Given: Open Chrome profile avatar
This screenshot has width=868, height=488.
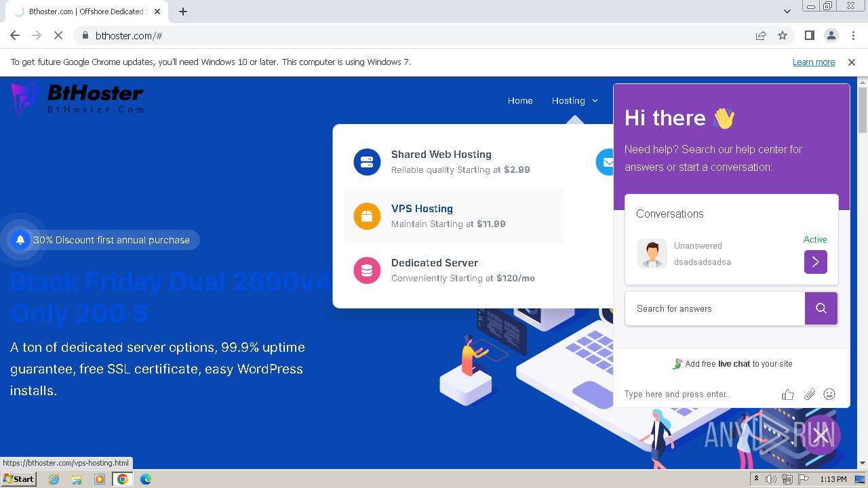Looking at the screenshot, I should point(831,35).
